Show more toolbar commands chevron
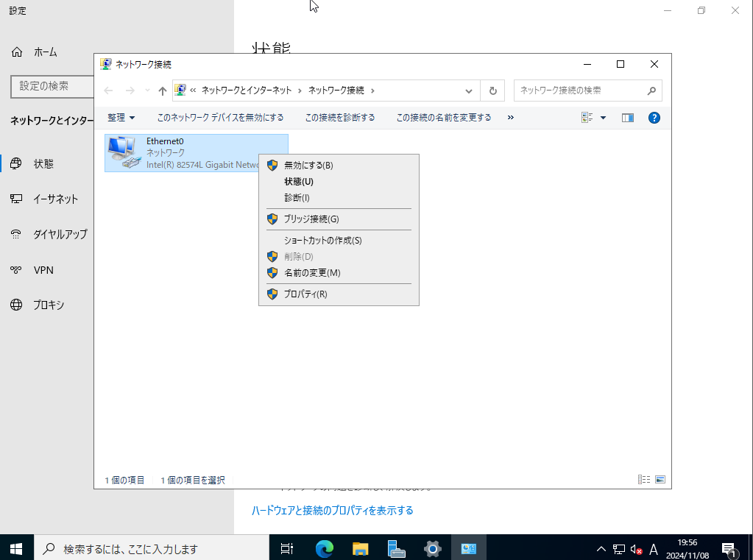Viewport: 753px width, 560px height. [x=511, y=118]
